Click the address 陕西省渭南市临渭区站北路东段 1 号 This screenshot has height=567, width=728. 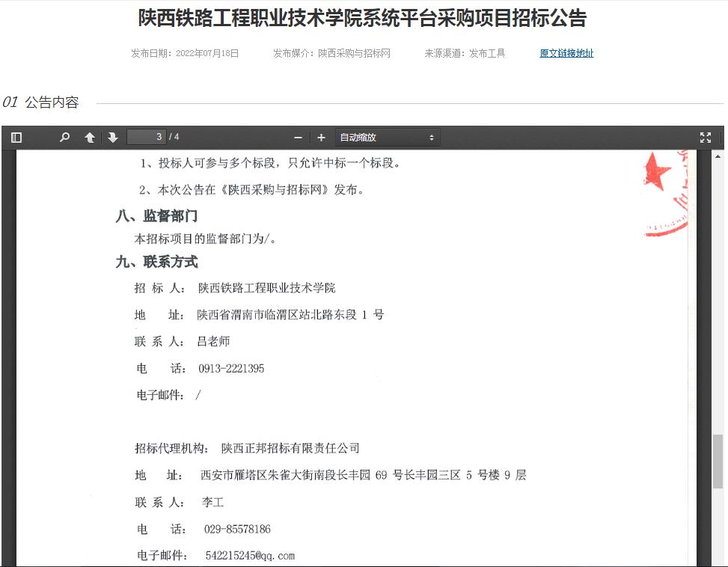coord(290,315)
